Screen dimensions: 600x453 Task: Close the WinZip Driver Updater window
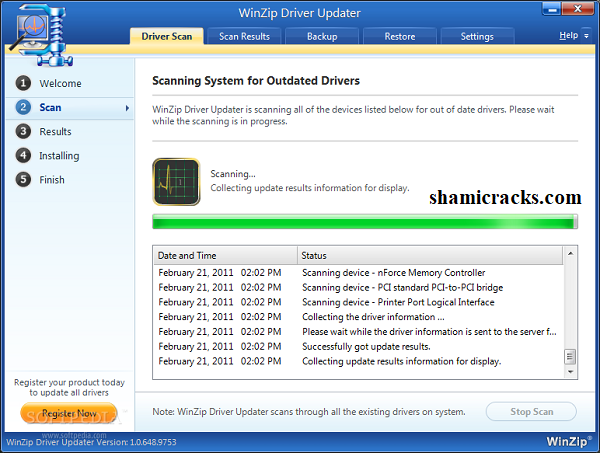point(578,9)
